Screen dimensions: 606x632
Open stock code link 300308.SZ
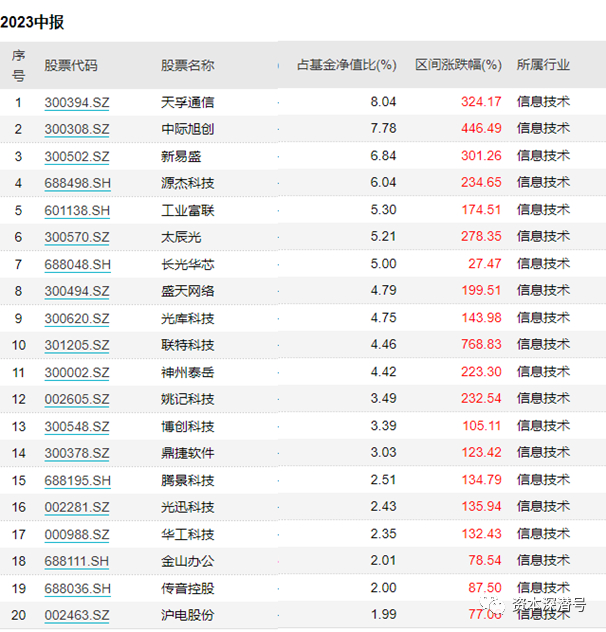77,129
